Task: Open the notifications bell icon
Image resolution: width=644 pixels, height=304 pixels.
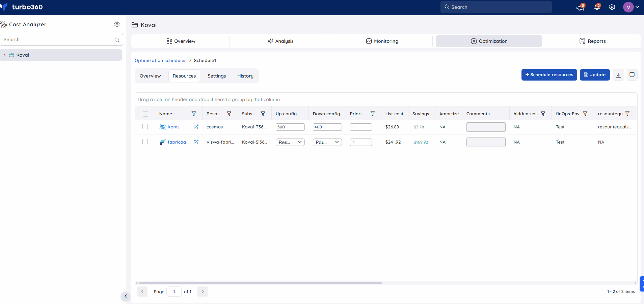Action: pyautogui.click(x=597, y=7)
